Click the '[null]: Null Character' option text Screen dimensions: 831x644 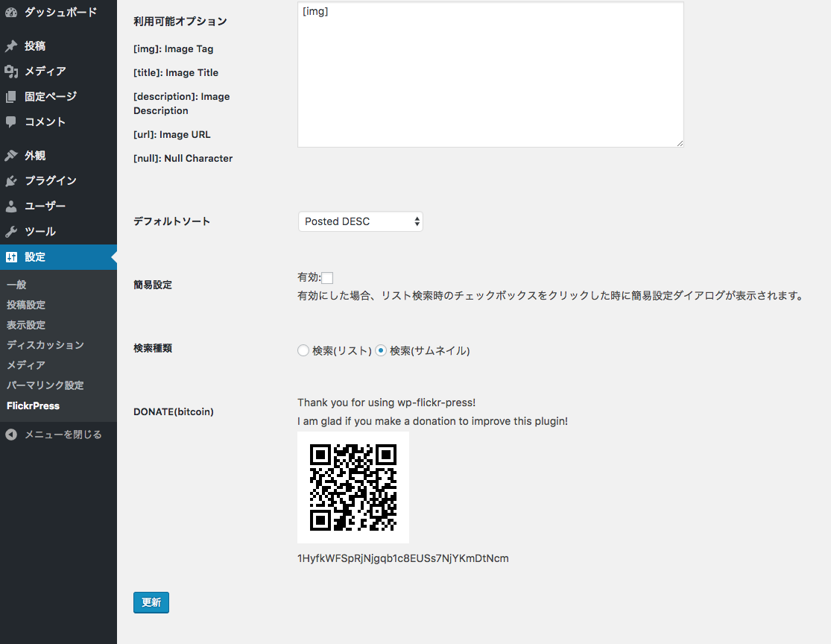point(183,159)
